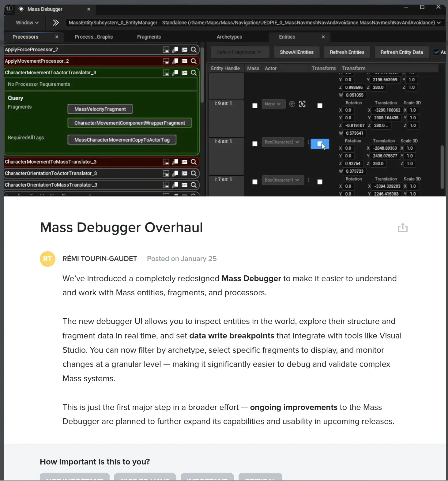Click the share icon beside Mass Debugger Overhaul

click(402, 228)
